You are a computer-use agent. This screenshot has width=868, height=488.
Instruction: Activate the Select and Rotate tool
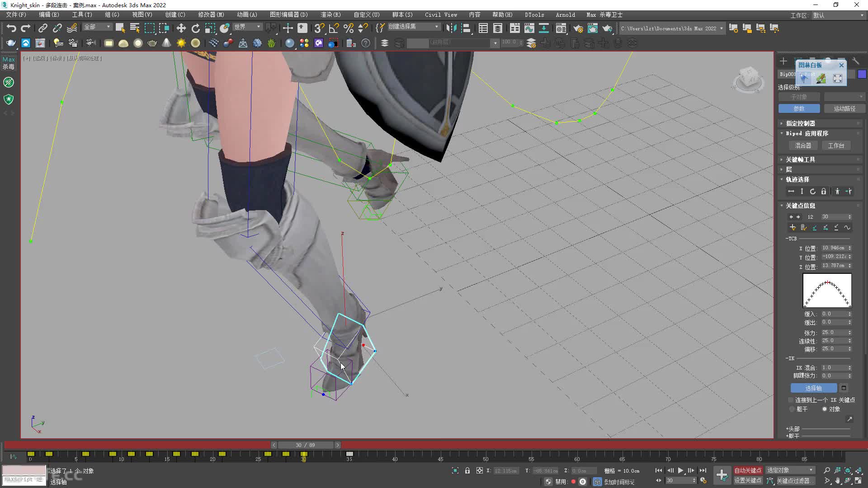[195, 28]
